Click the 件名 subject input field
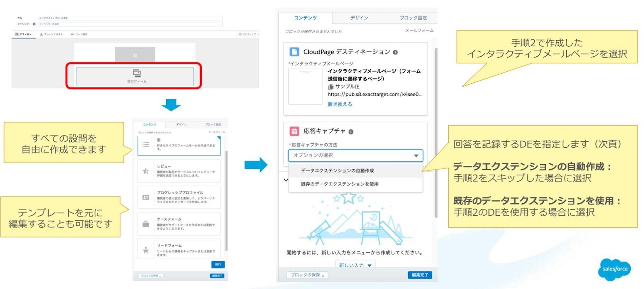644x289 pixels. click(130, 18)
